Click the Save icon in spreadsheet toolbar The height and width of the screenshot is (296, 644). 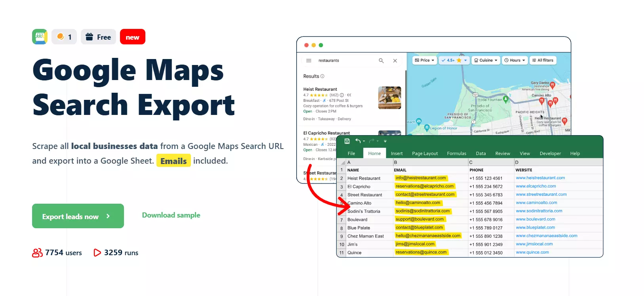(347, 141)
